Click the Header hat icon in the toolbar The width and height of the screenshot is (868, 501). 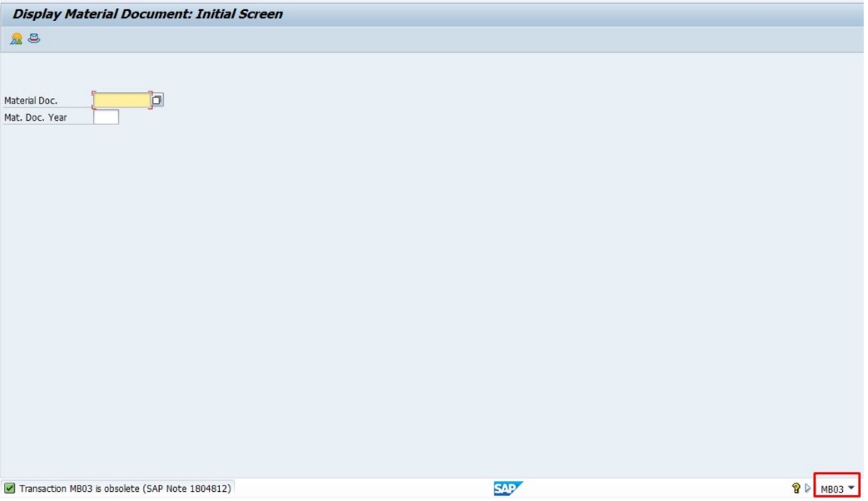pos(33,38)
